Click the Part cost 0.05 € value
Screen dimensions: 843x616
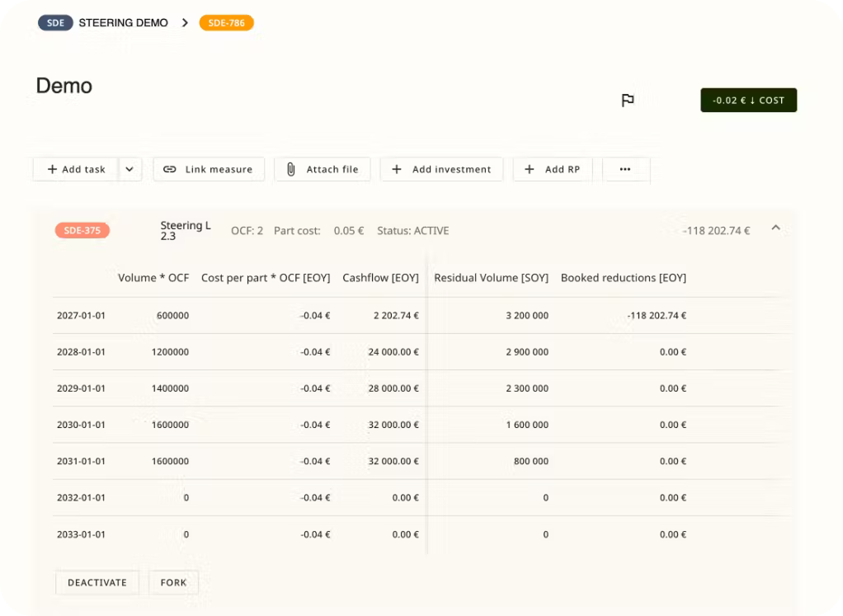click(x=348, y=231)
